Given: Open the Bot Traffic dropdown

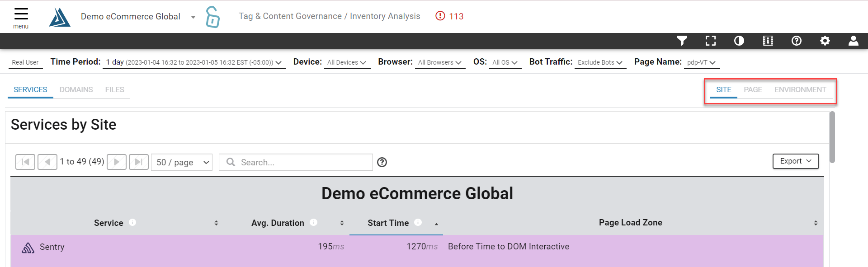Looking at the screenshot, I should (600, 62).
